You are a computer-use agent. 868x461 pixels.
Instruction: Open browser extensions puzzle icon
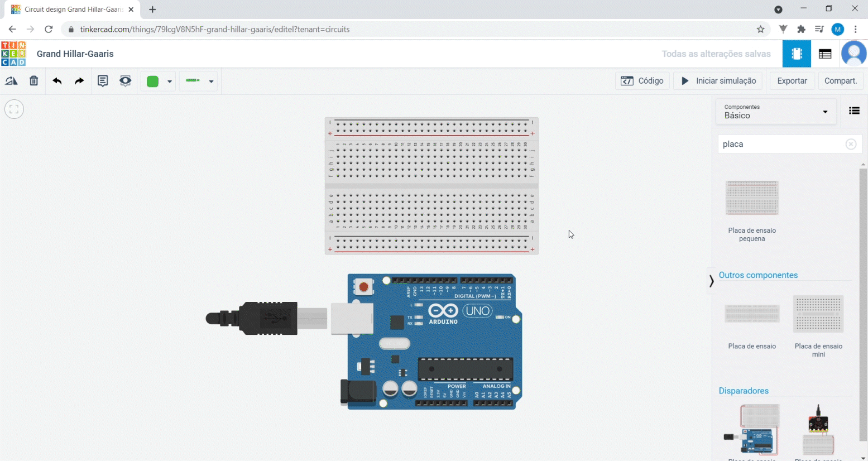tap(802, 29)
